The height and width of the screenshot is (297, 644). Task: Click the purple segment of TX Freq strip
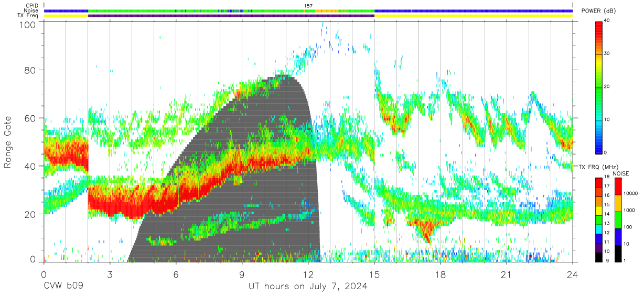click(x=231, y=16)
